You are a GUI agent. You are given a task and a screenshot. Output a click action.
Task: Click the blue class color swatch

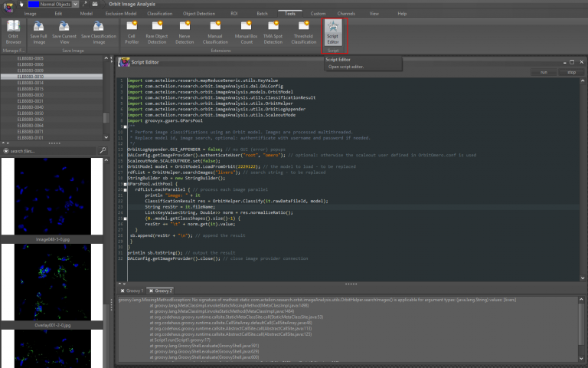(34, 4)
